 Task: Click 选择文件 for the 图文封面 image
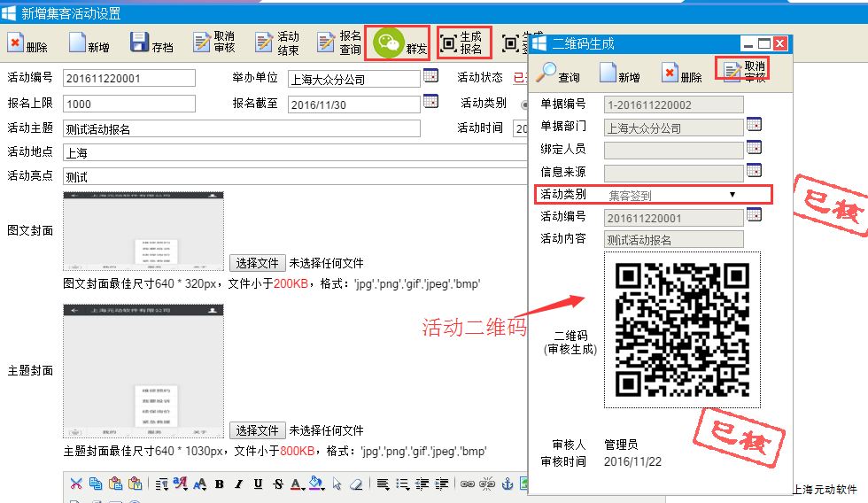pos(258,263)
